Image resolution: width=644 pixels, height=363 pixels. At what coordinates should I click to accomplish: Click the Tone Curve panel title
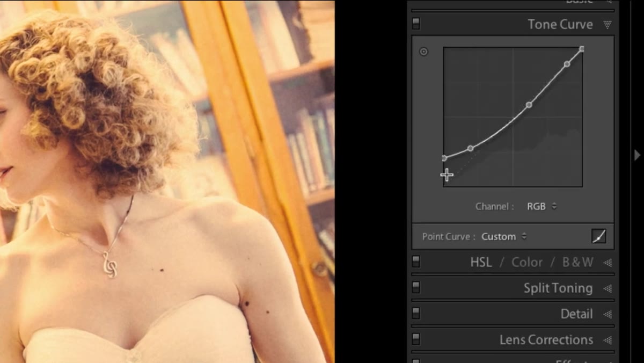click(x=560, y=24)
